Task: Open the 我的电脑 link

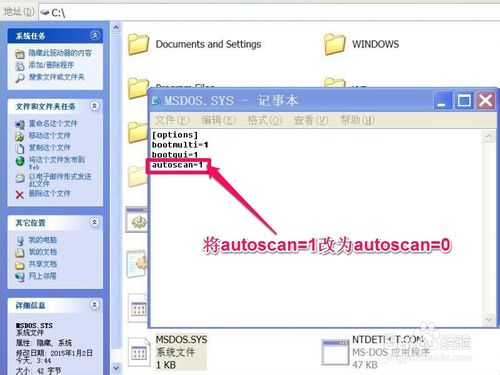Action: (x=42, y=240)
